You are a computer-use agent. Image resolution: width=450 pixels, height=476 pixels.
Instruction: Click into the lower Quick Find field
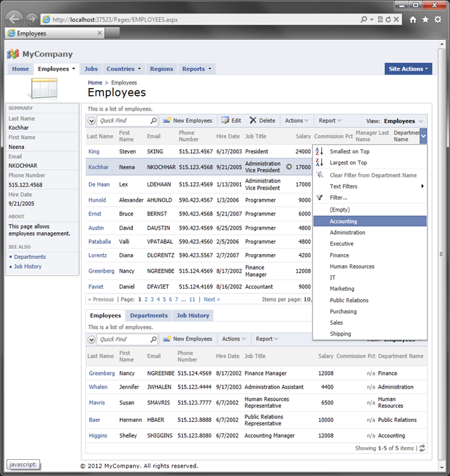[124, 339]
